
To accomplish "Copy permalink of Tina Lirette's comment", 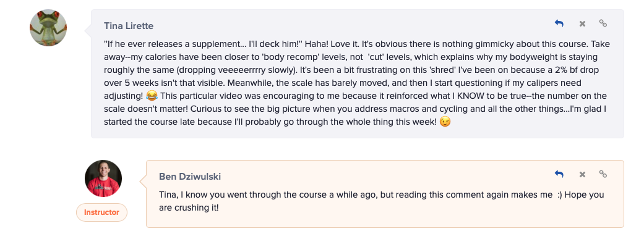I will 603,23.
